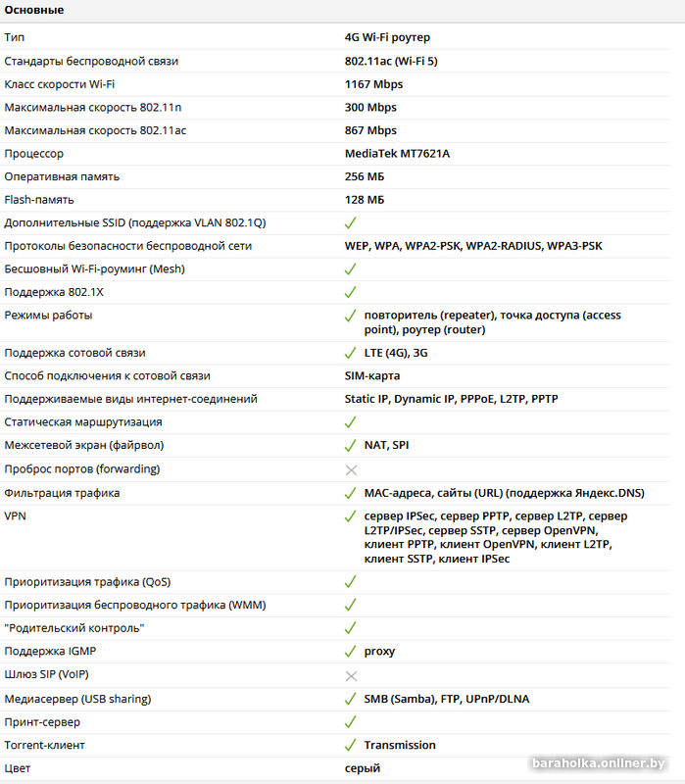Click the checkmark beside NAT, SPI firewall
This screenshot has height=784, width=685.
pyautogui.click(x=351, y=445)
